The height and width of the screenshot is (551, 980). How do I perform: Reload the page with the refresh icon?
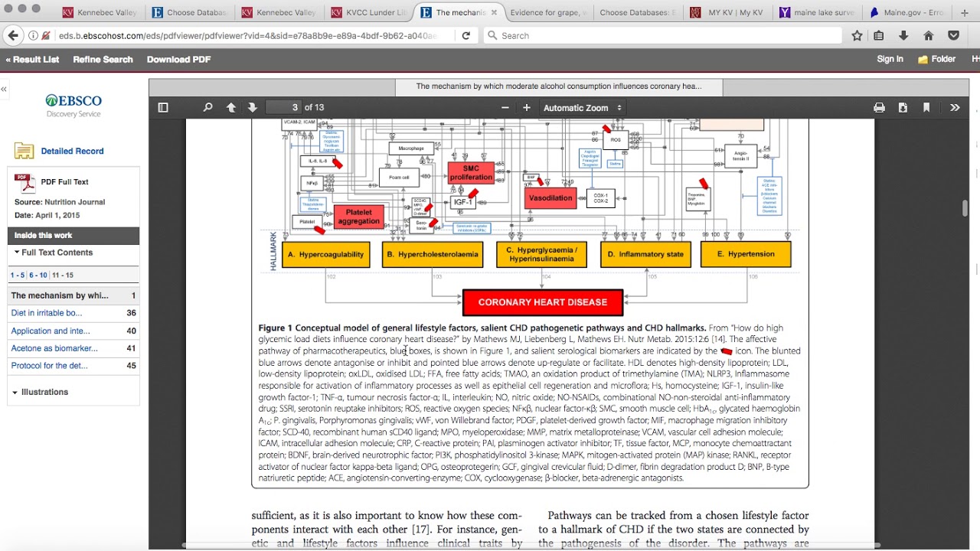[465, 35]
